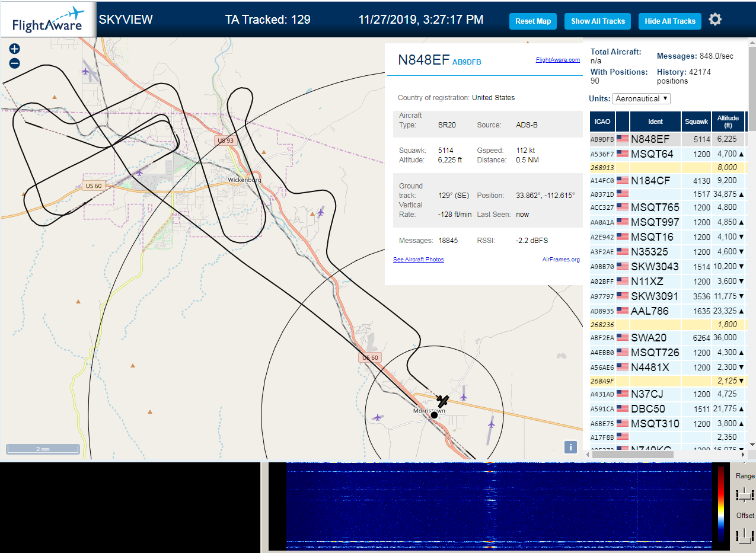Click the flag icon beside N37CJ
The height and width of the screenshot is (553, 756).
coord(623,394)
